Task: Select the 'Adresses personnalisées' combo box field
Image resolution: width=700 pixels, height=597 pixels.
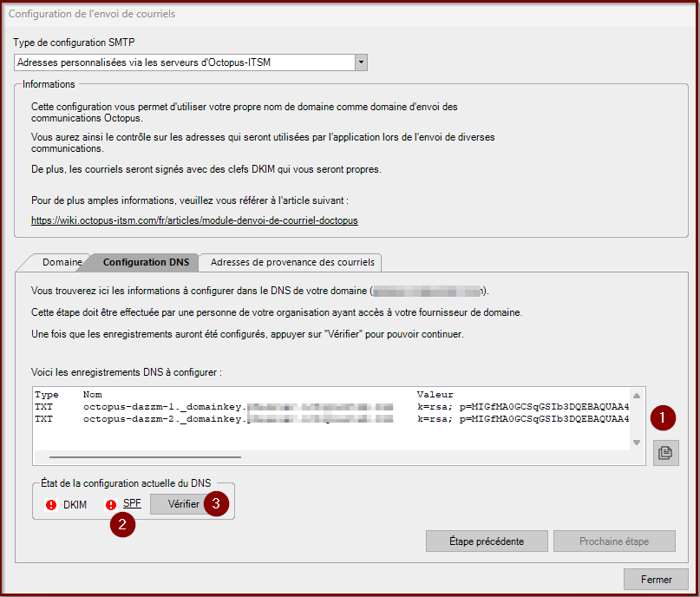Action: point(185,62)
